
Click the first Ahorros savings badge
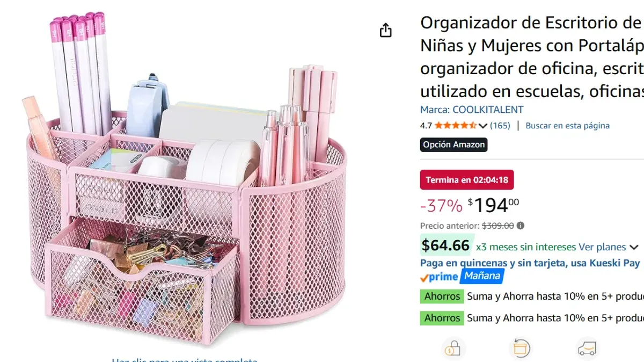pos(442,296)
